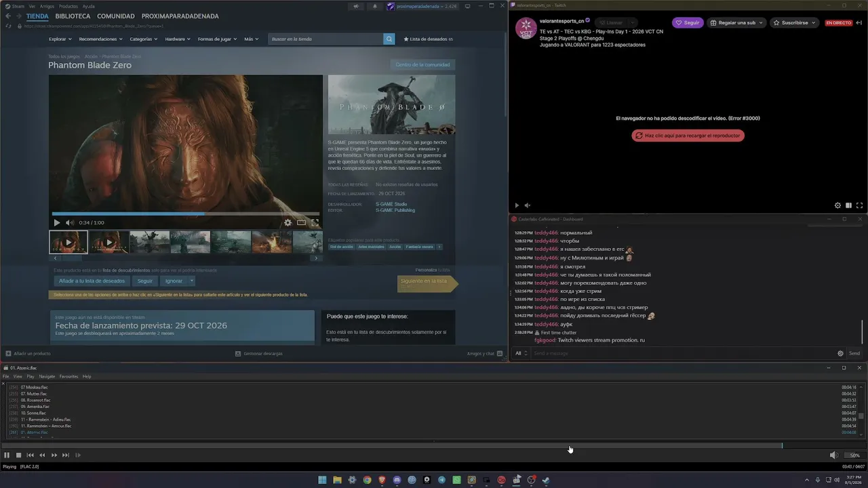
Task: Collapse the Twitch panel with arrow icon
Action: (859, 22)
